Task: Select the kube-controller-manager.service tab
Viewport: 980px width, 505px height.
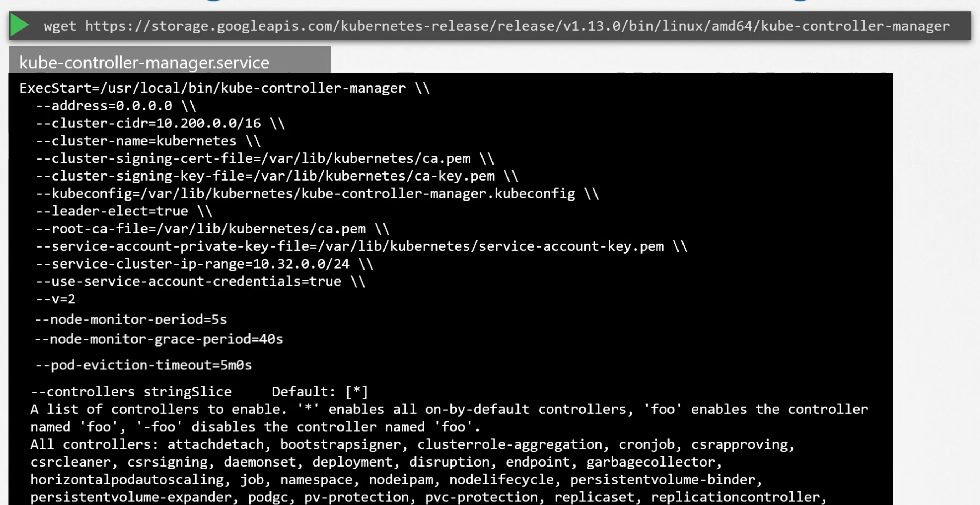Action: point(170,62)
